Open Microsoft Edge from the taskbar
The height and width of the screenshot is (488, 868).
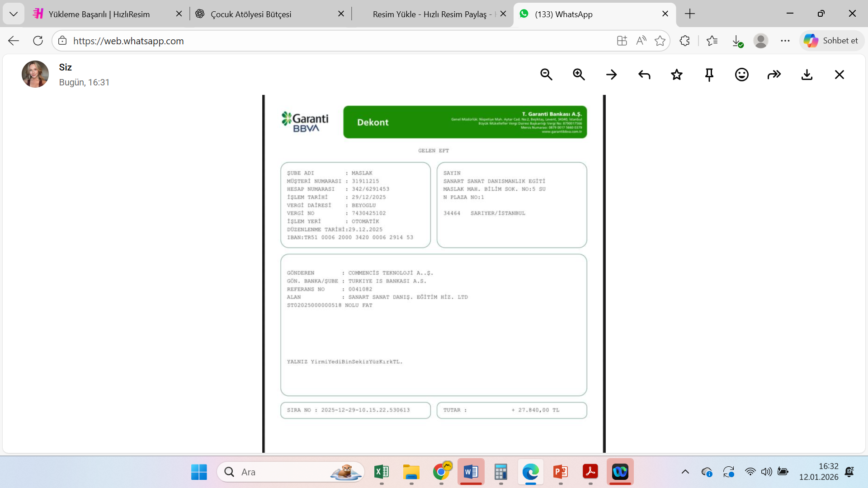click(x=531, y=472)
